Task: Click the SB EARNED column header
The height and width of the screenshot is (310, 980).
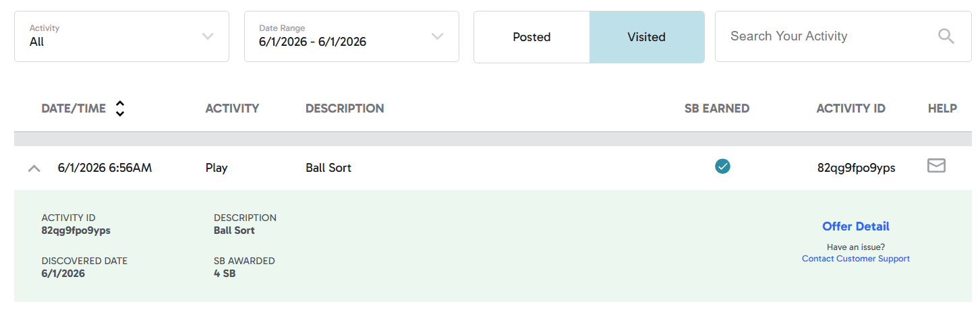Action: (717, 108)
